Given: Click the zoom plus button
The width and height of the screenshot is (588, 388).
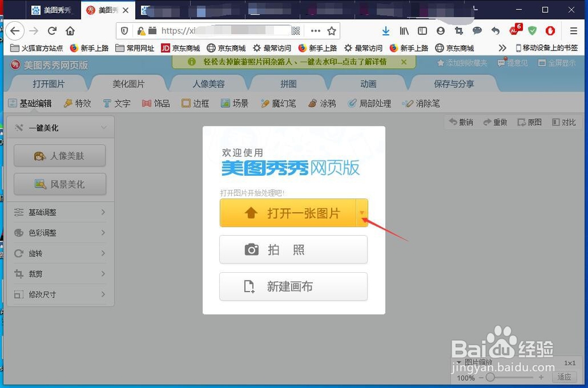Looking at the screenshot, I should click(x=541, y=377).
